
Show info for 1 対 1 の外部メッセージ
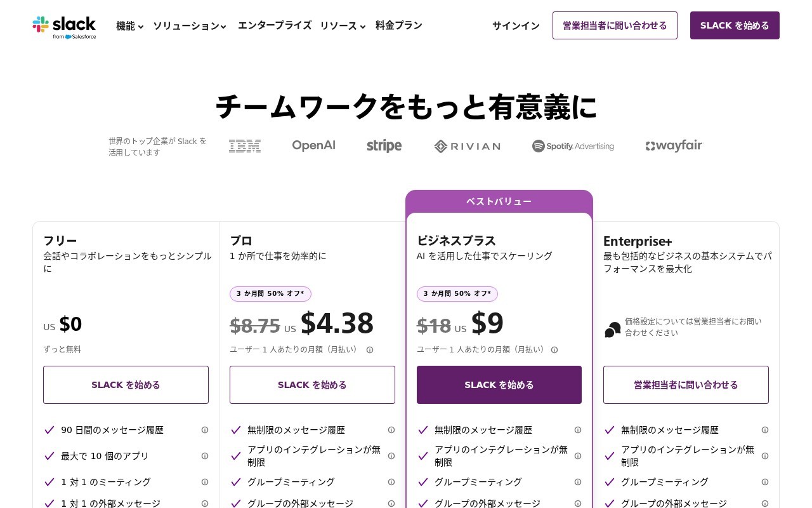point(205,504)
